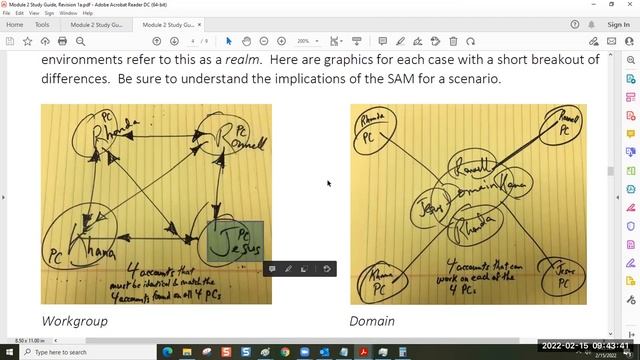Open the Window menu

click(68, 13)
